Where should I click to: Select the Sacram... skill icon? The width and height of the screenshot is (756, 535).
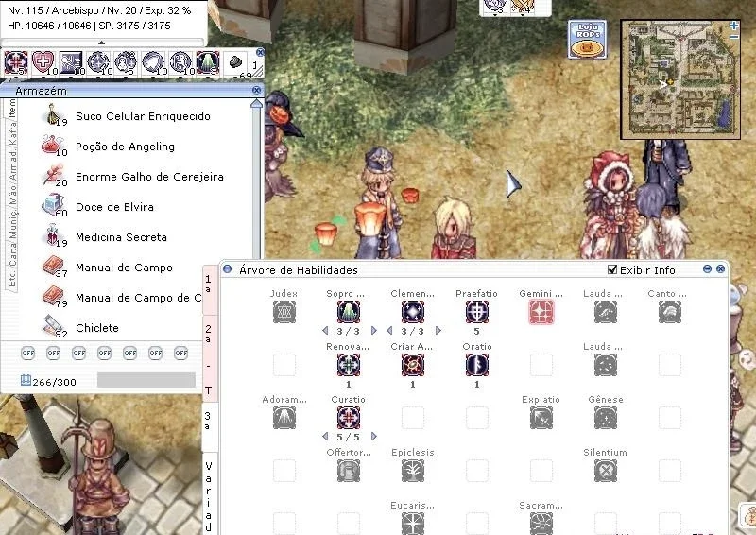[541, 524]
